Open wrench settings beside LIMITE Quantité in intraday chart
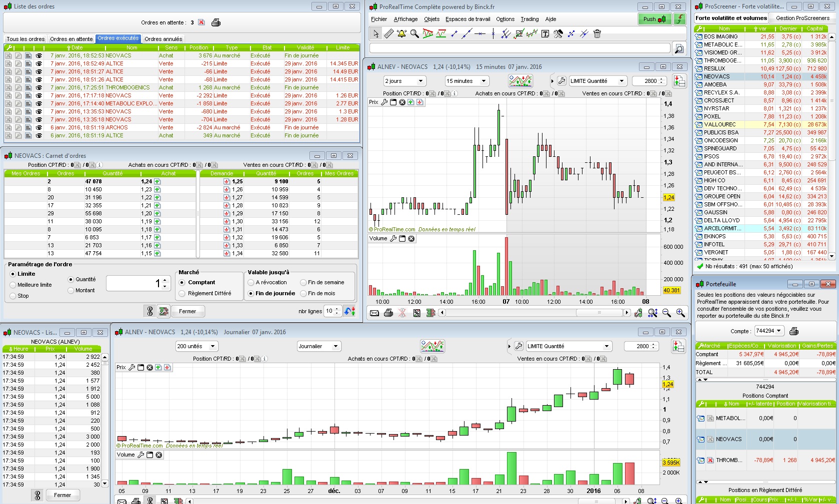This screenshot has height=504, width=839. [561, 81]
